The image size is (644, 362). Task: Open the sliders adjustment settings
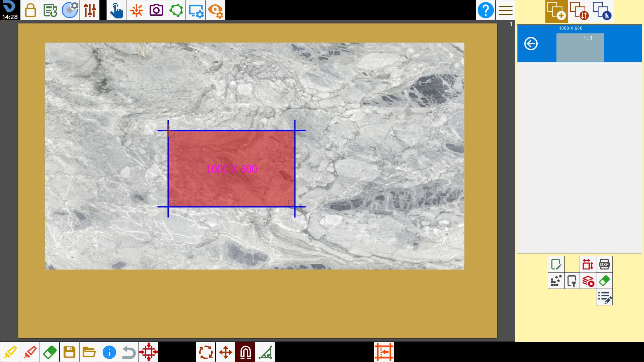click(x=90, y=10)
